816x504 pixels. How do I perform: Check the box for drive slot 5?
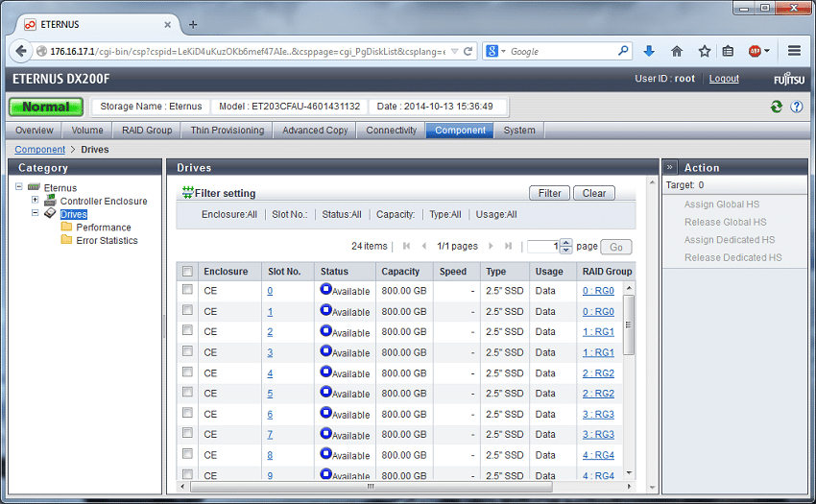(x=187, y=392)
